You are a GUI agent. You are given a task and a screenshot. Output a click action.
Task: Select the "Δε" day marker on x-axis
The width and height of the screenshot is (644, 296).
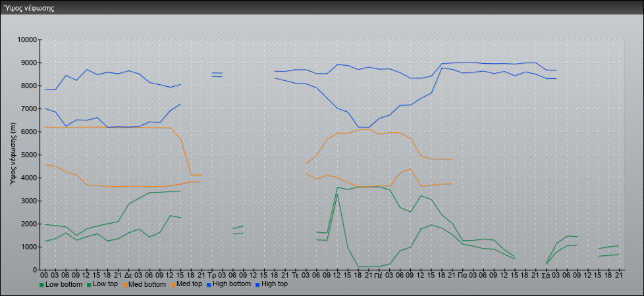pyautogui.click(x=128, y=275)
